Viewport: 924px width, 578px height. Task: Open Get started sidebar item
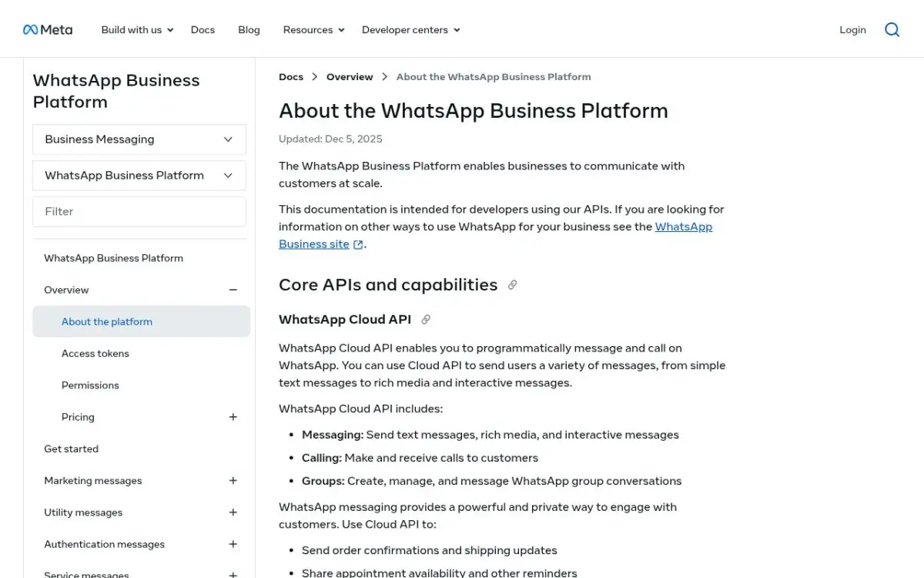click(72, 449)
